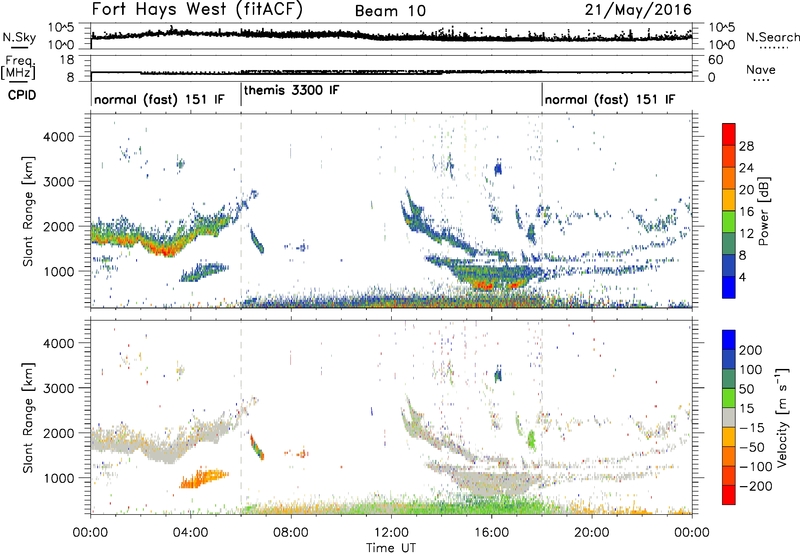Click the strong red echo near 03:00 in the power panel
The width and height of the screenshot is (800, 554).
tap(166, 250)
